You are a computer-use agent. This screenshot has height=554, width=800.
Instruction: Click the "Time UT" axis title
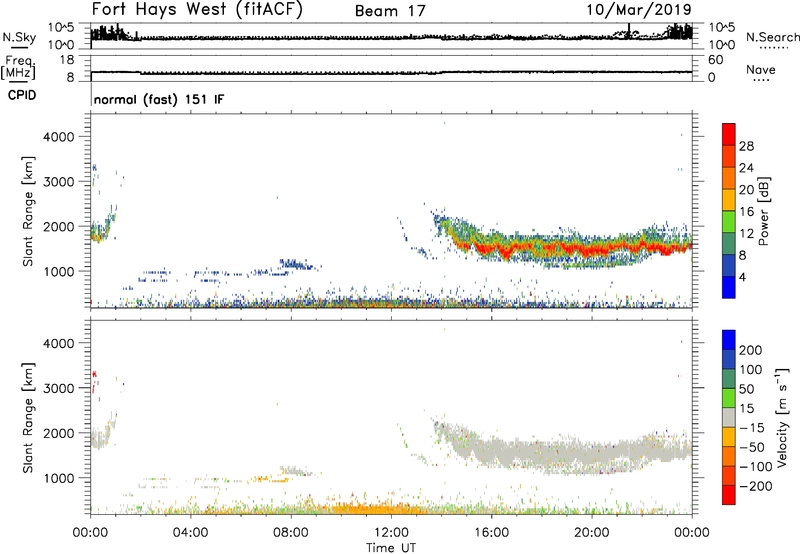(391, 548)
